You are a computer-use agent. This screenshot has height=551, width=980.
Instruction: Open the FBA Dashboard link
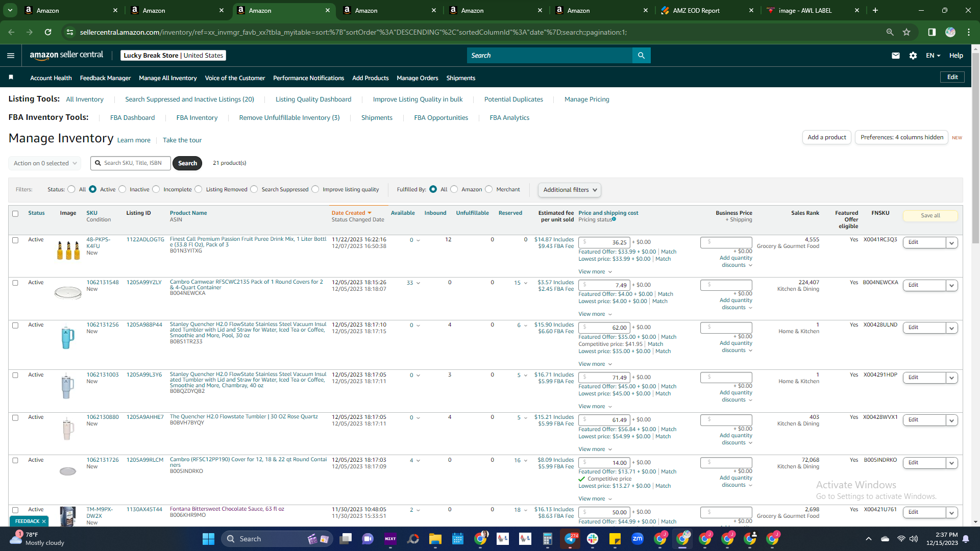click(132, 118)
